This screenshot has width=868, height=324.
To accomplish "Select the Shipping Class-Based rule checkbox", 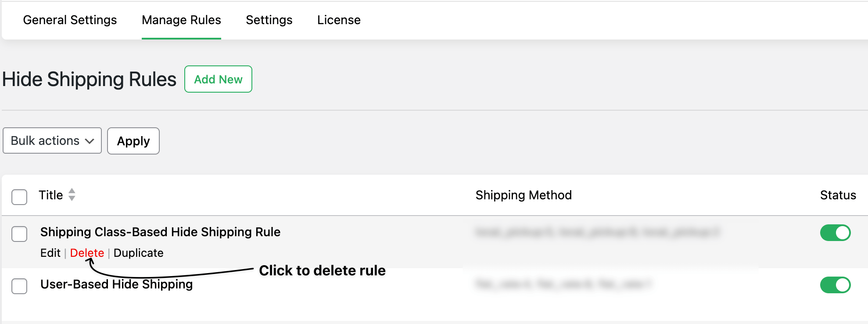I will click(19, 234).
